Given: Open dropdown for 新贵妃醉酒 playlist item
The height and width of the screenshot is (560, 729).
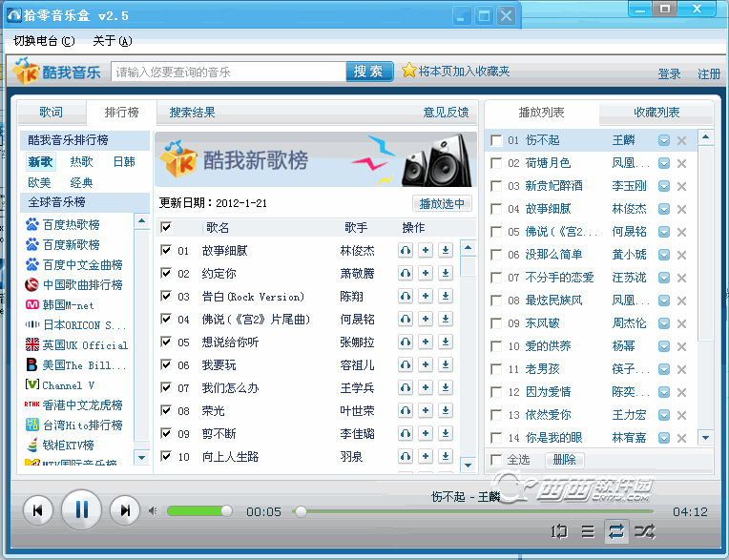Looking at the screenshot, I should pos(664,186).
